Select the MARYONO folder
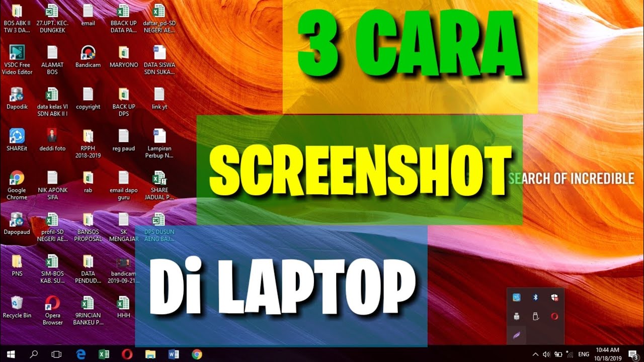The width and height of the screenshot is (644, 362). (x=123, y=57)
